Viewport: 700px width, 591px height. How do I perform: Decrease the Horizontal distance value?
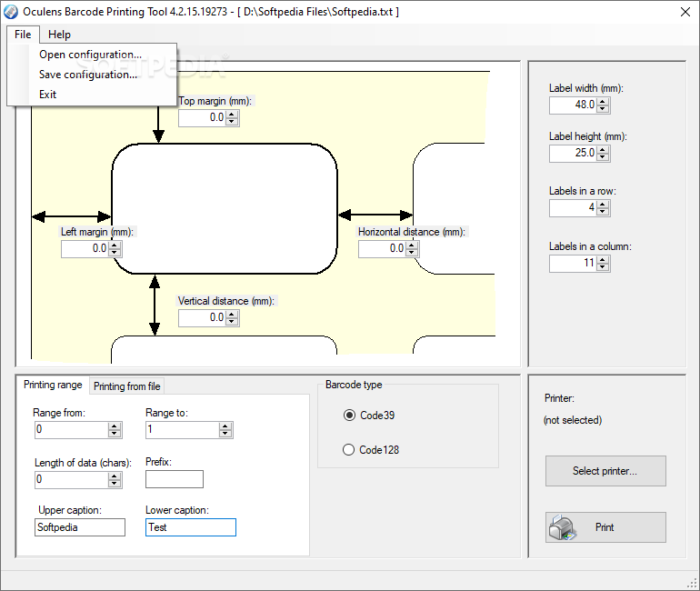click(x=412, y=252)
